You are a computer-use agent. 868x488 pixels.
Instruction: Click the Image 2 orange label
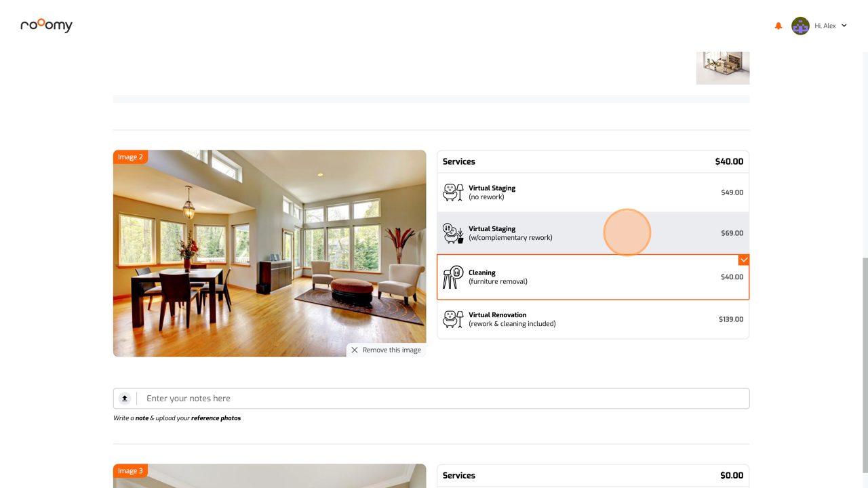[130, 157]
